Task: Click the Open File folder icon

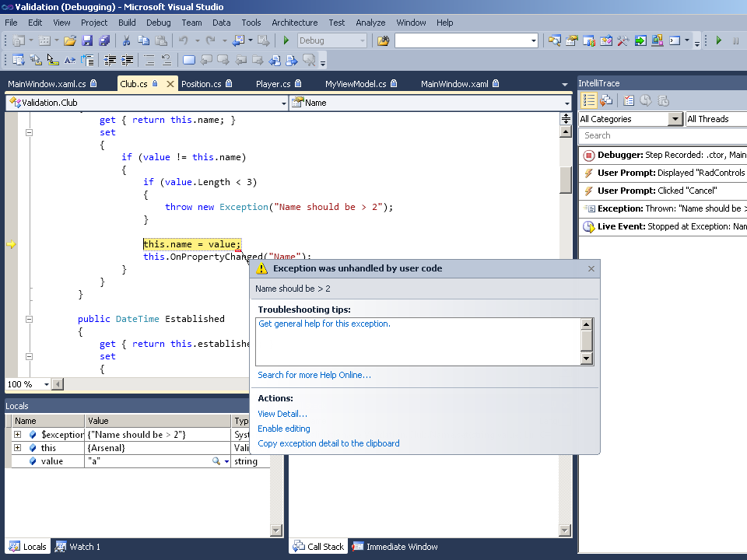Action: (x=70, y=40)
